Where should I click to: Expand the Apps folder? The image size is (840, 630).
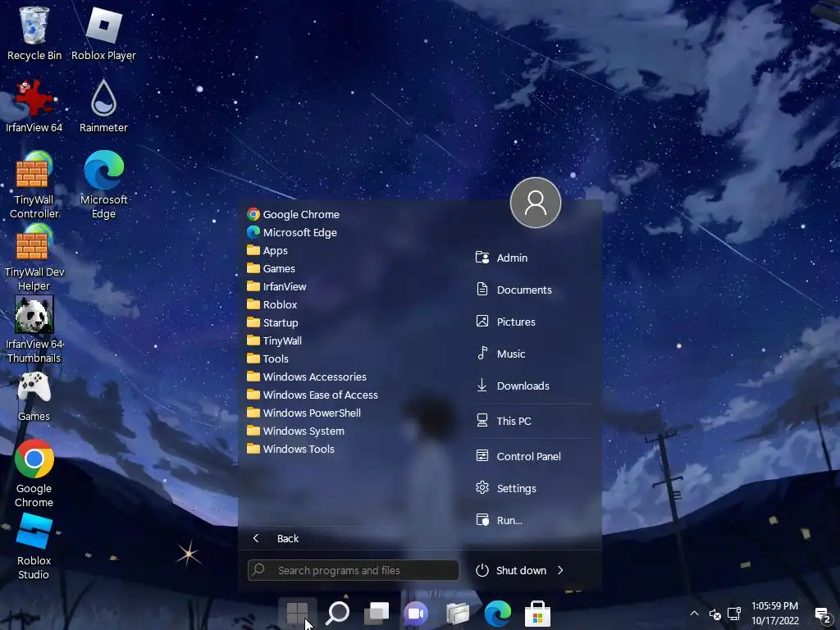267,251
